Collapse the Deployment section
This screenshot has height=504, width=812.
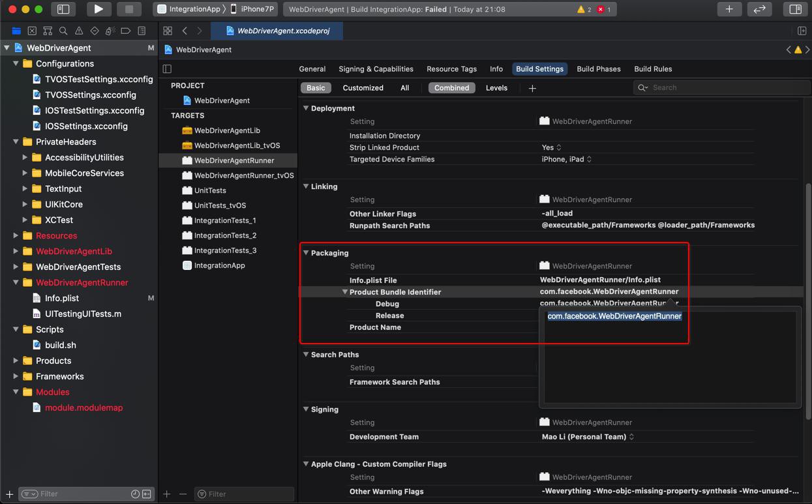tap(306, 108)
